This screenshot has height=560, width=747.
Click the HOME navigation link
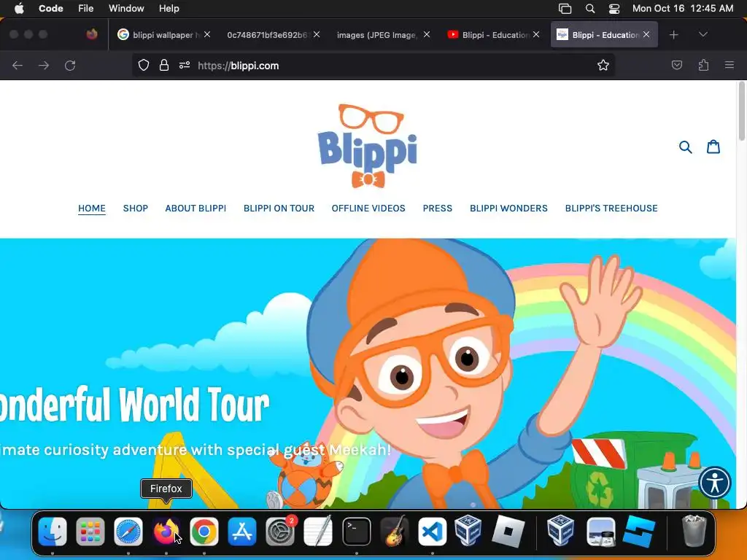pyautogui.click(x=92, y=209)
